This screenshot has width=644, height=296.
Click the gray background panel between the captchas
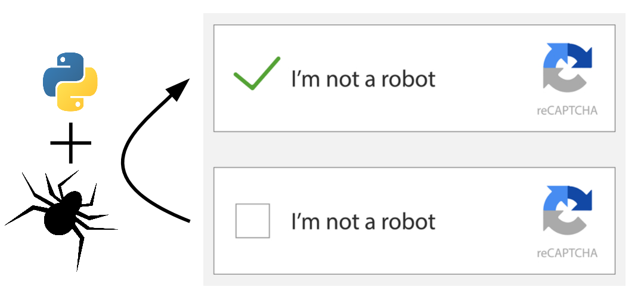pos(414,150)
